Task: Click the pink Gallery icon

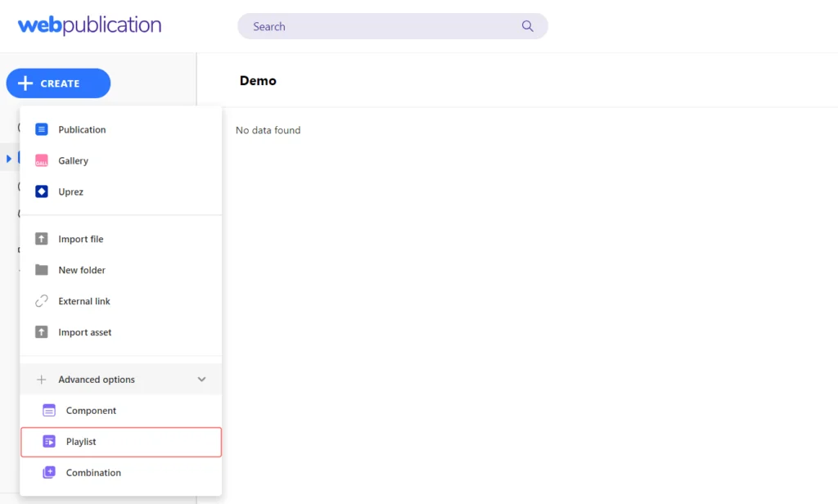Action: pyautogui.click(x=41, y=160)
